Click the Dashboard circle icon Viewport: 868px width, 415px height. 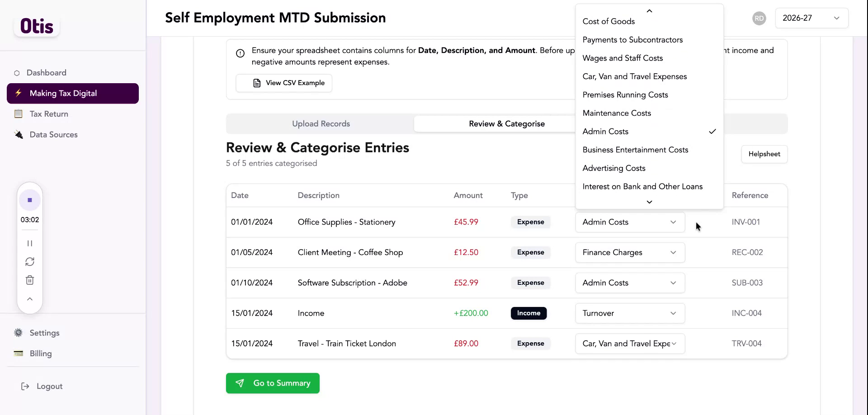17,73
